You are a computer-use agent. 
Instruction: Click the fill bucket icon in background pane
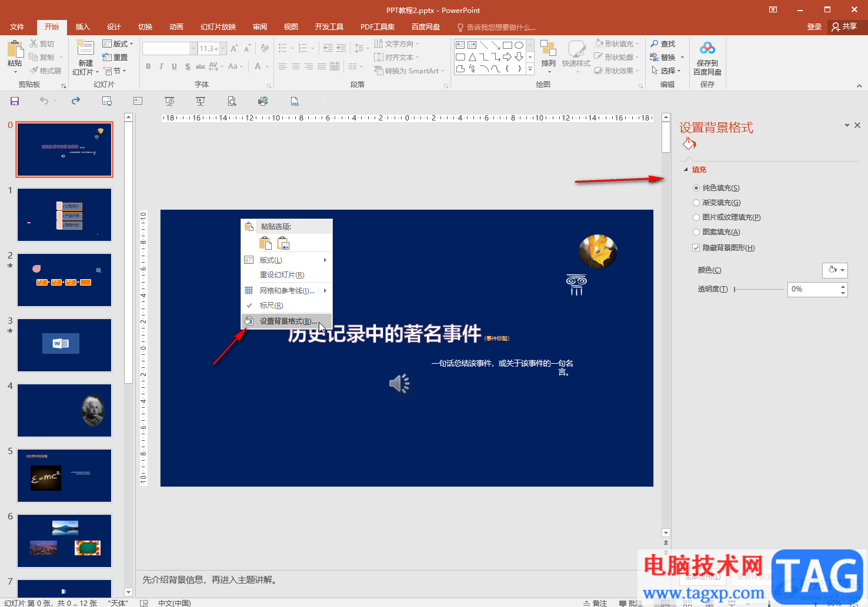689,144
